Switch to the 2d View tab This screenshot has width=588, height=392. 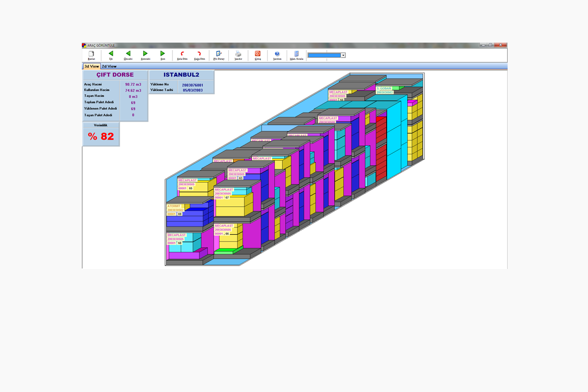(109, 66)
